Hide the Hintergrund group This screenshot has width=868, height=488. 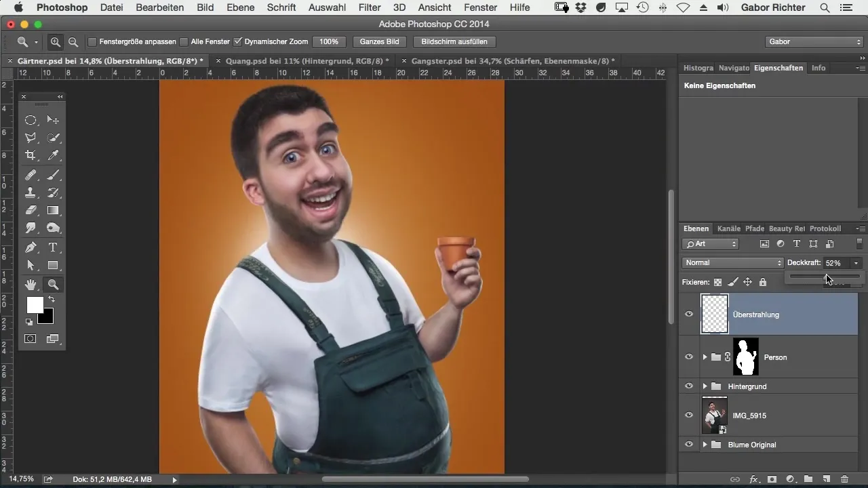coord(689,386)
